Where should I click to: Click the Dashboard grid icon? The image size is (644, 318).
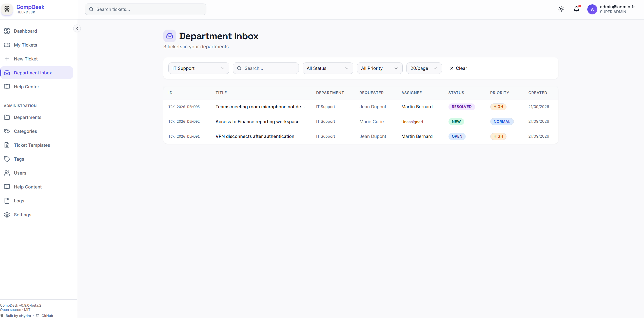7,31
